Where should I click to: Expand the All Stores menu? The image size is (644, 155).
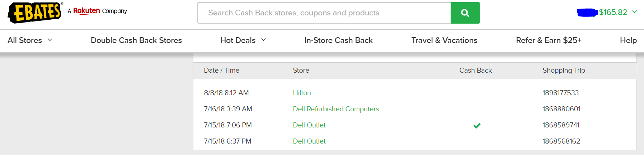(30, 40)
